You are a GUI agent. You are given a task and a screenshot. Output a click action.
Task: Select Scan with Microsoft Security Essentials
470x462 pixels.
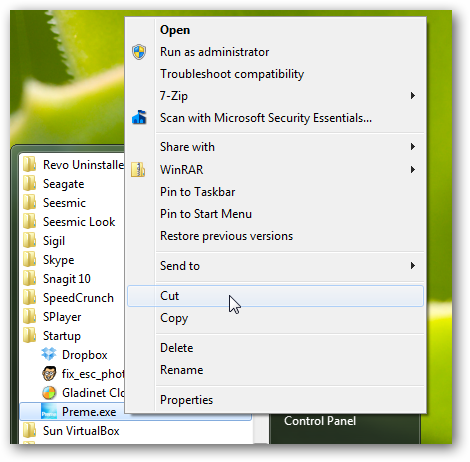[x=275, y=118]
